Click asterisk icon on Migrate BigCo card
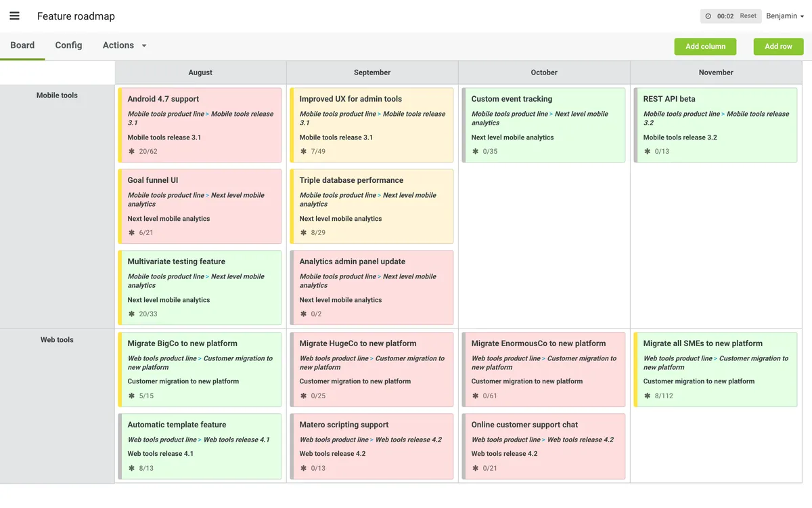This screenshot has height=508, width=812. [131, 396]
